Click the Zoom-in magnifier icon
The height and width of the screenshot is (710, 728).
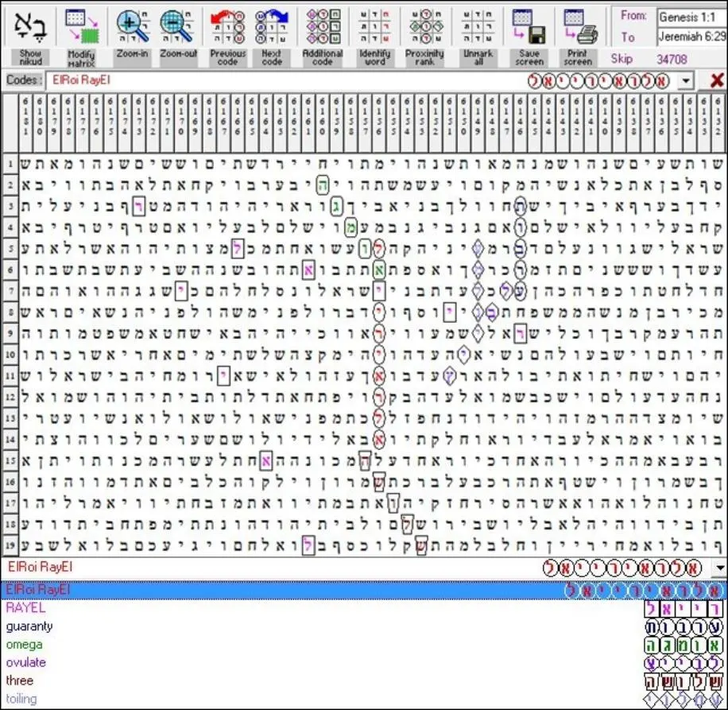[x=132, y=26]
